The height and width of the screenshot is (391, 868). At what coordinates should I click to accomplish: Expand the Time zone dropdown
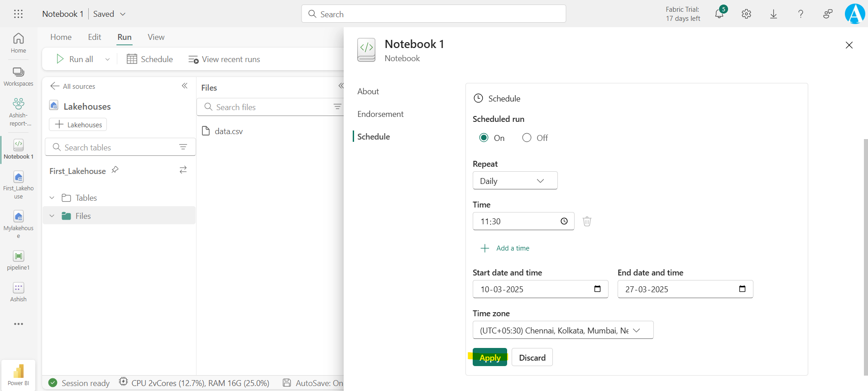pyautogui.click(x=563, y=330)
